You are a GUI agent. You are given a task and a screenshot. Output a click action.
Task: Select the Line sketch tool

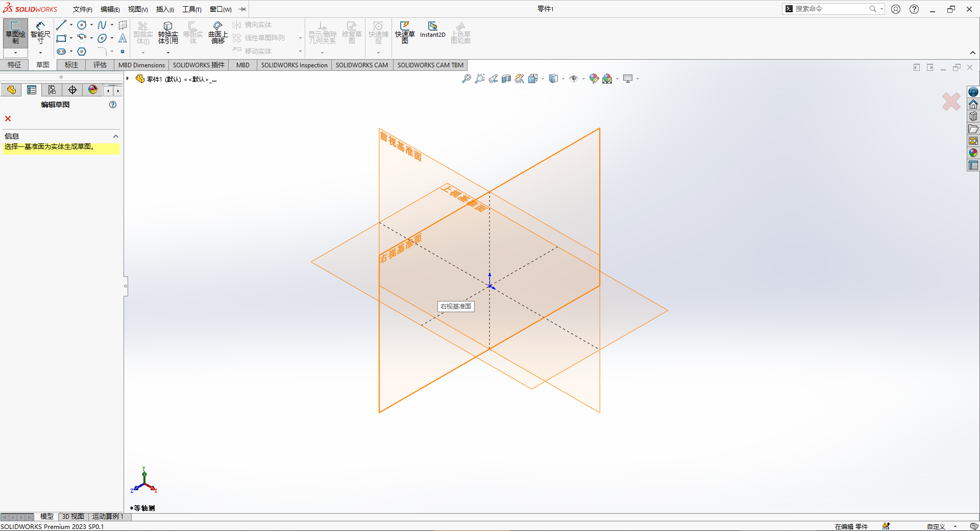click(x=61, y=24)
